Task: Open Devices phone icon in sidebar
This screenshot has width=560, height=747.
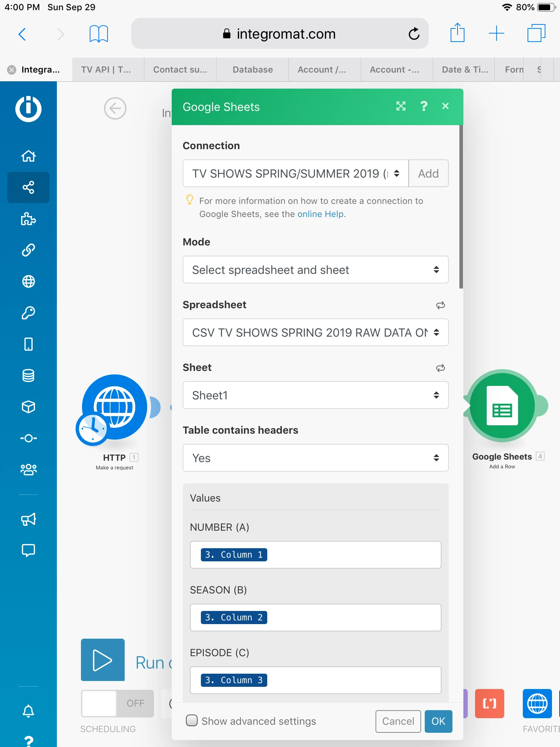Action: click(28, 344)
